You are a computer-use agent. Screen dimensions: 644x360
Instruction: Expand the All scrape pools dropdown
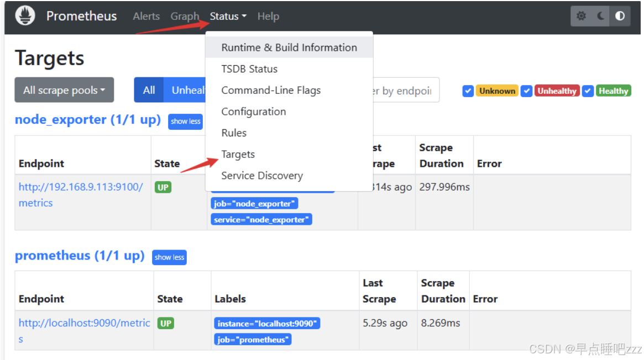tap(64, 90)
